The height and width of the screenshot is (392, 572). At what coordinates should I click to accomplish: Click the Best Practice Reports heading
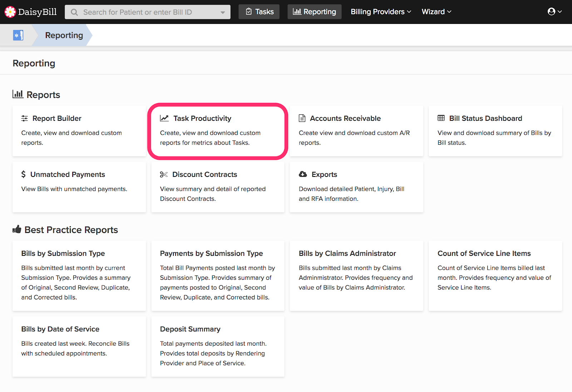(71, 230)
